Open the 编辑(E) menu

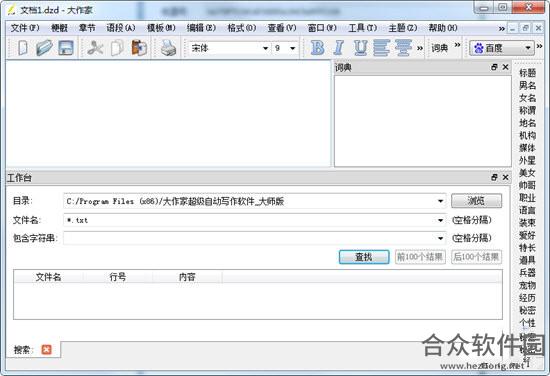201,28
